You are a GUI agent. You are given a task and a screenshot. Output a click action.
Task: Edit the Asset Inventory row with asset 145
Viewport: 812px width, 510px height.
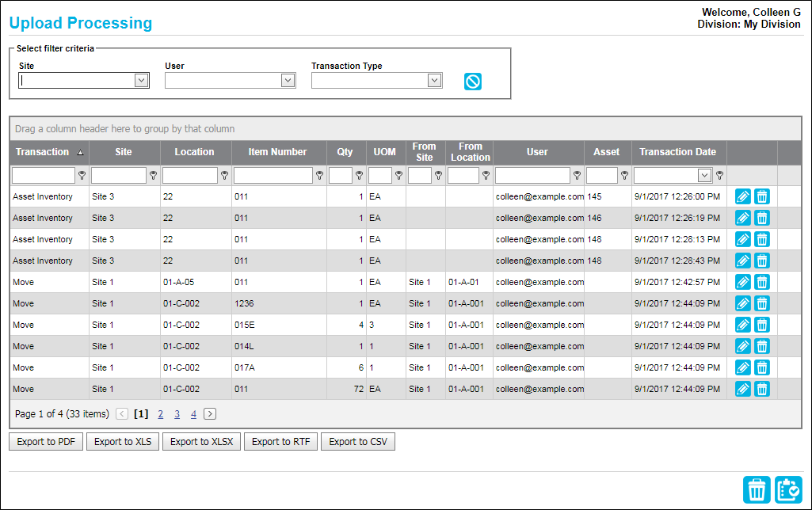click(x=742, y=196)
